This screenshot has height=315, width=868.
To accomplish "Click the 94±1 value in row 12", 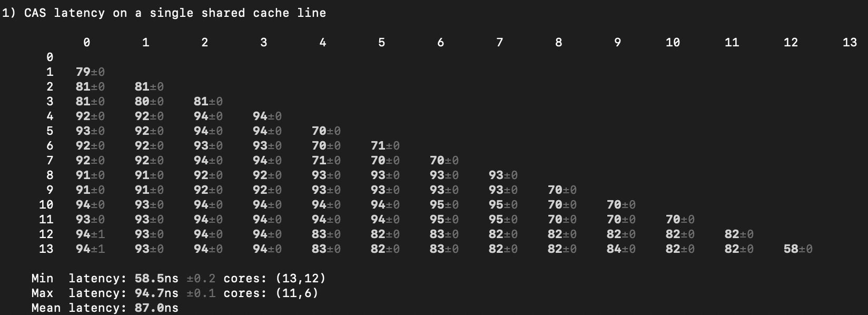I will pyautogui.click(x=90, y=234).
